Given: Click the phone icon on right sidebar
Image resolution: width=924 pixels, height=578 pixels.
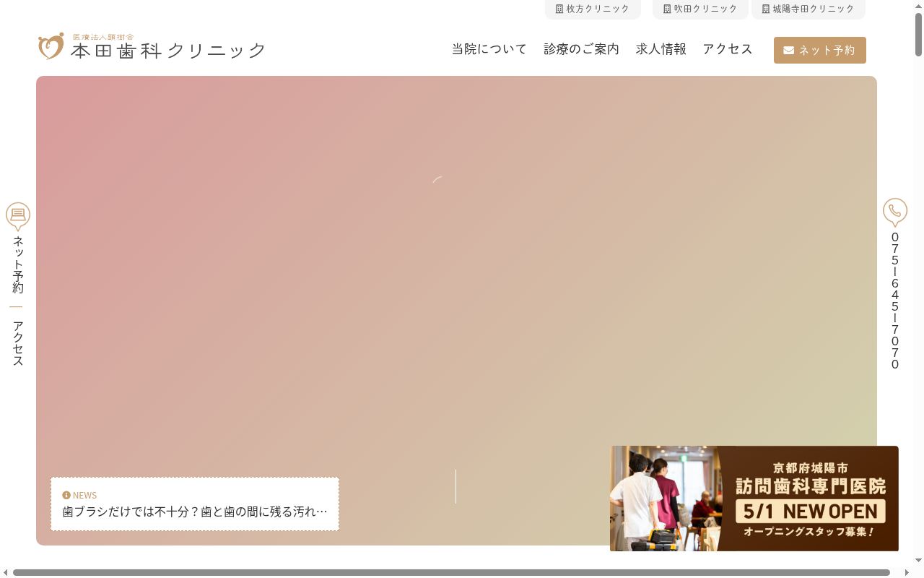Looking at the screenshot, I should [x=895, y=212].
